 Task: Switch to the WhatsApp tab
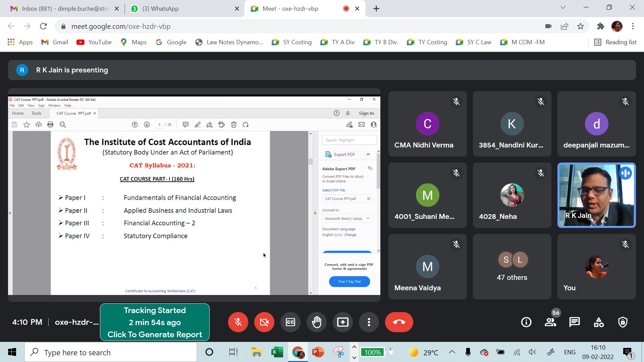coord(160,9)
